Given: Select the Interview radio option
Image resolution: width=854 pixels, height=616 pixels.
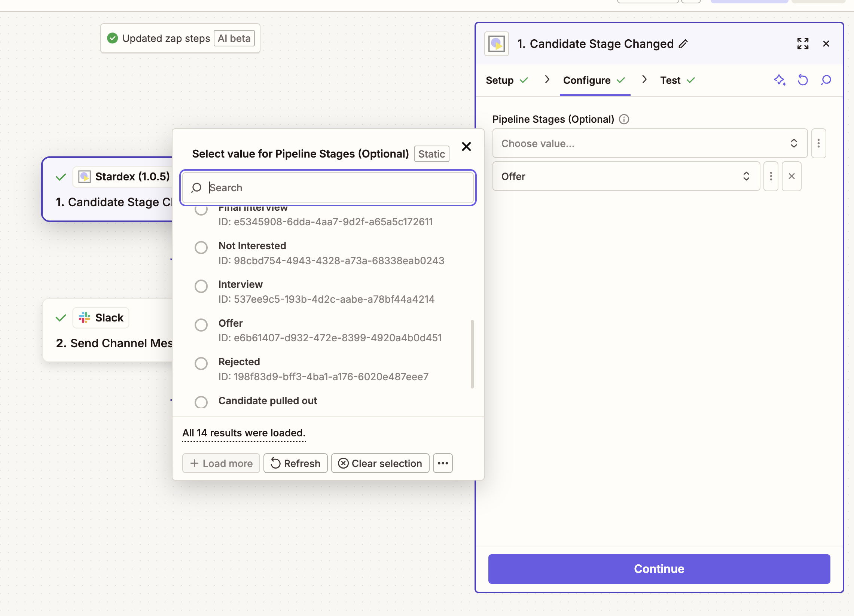Looking at the screenshot, I should tap(201, 286).
